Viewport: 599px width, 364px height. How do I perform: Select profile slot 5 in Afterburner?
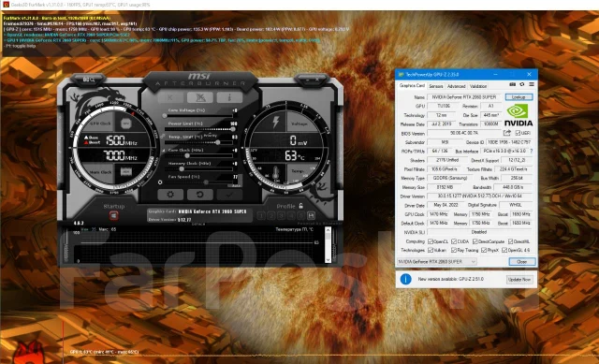click(301, 216)
